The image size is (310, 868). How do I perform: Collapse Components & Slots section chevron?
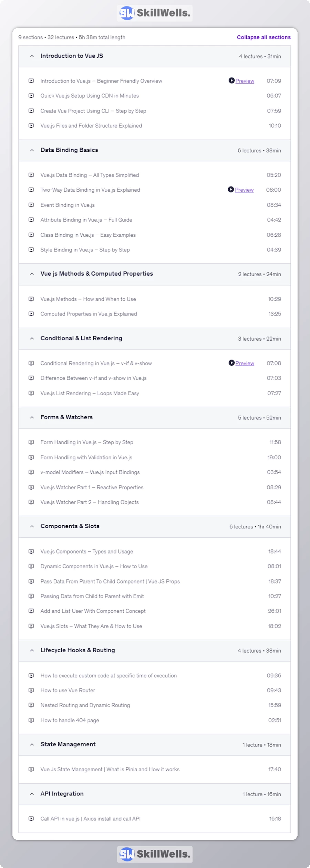tap(32, 526)
